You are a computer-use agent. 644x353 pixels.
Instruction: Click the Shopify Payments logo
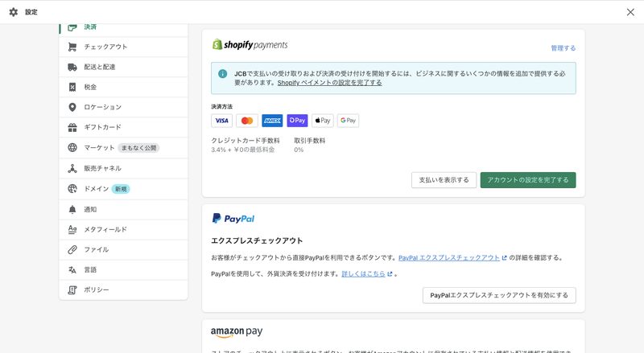click(x=250, y=44)
